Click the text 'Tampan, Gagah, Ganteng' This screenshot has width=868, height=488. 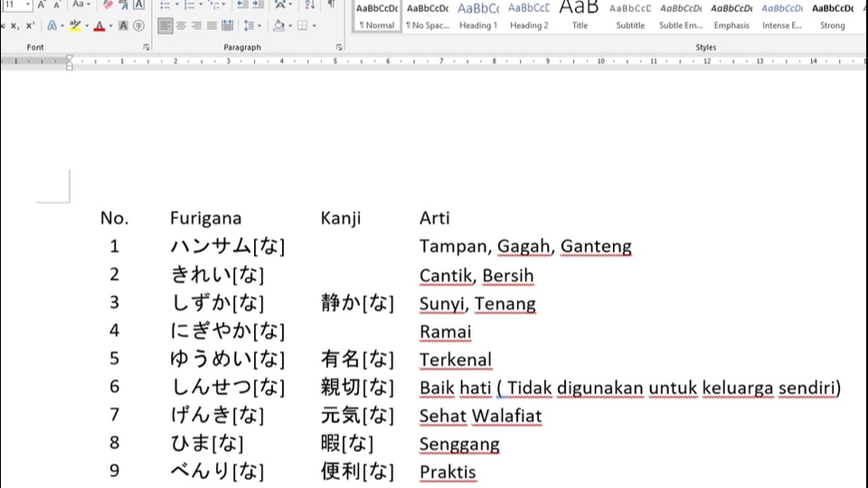(525, 246)
